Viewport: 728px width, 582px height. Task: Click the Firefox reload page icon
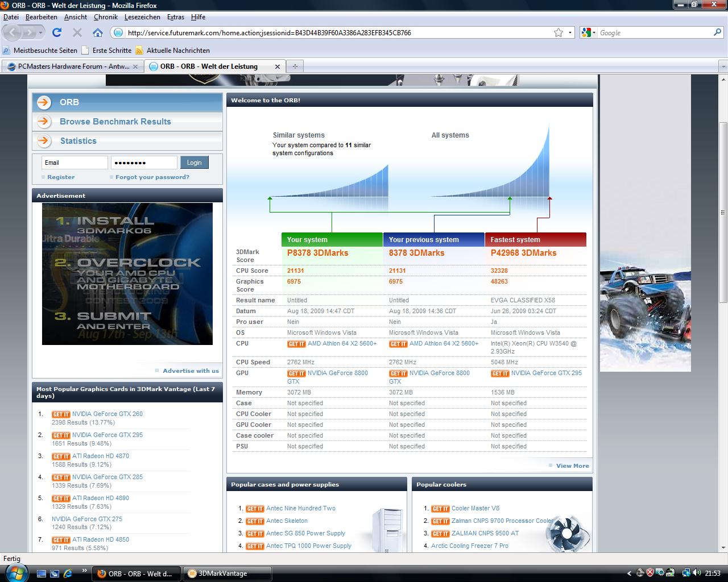(57, 32)
